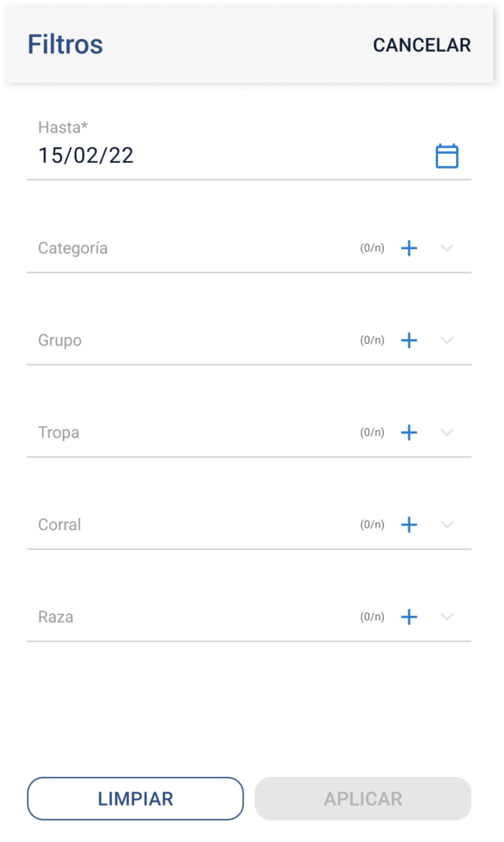The width and height of the screenshot is (504, 842).
Task: Expand the Corral dropdown chevron
Action: click(447, 525)
